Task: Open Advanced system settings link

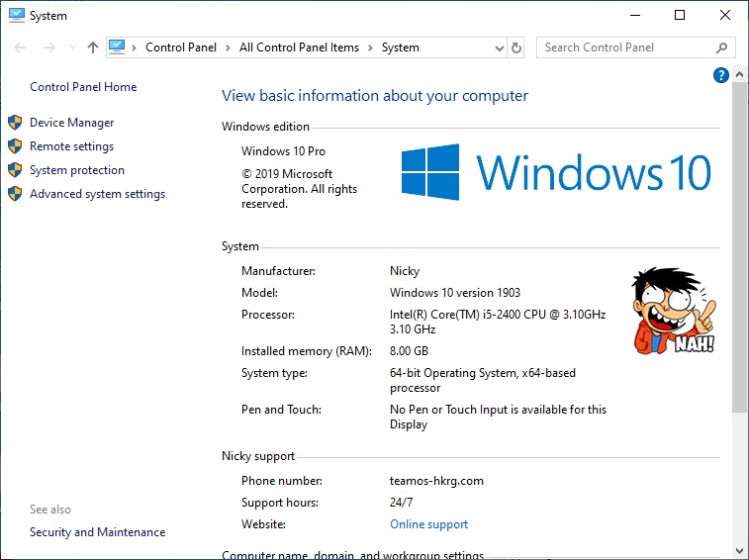Action: point(97,194)
